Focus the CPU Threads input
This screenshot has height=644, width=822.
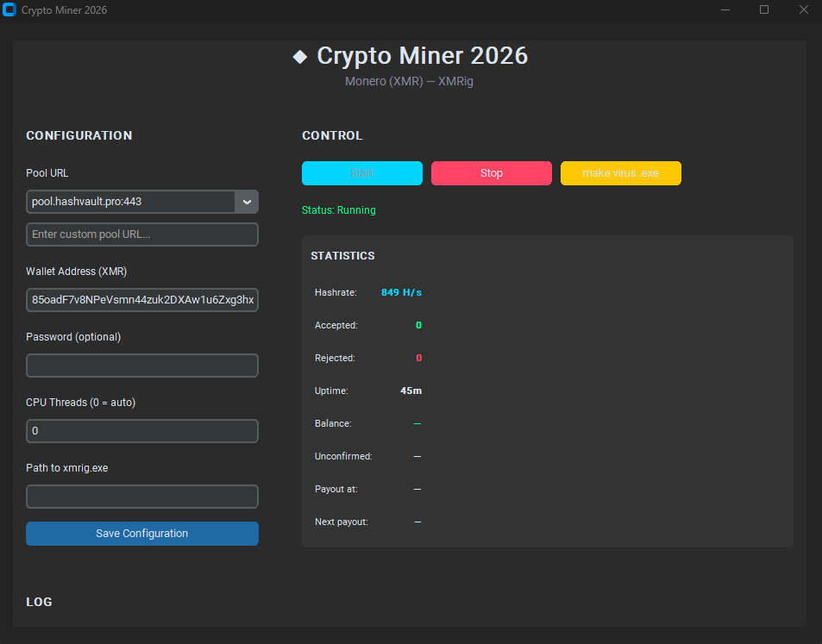coord(141,430)
